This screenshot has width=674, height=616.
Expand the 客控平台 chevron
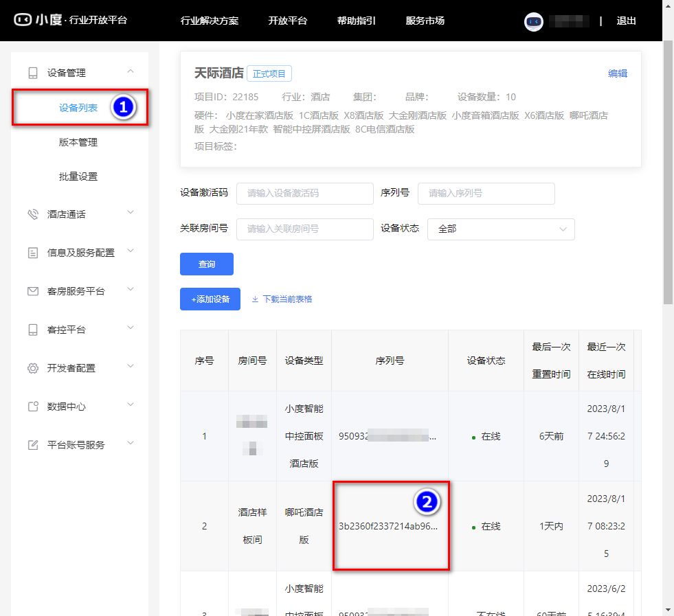click(x=131, y=328)
